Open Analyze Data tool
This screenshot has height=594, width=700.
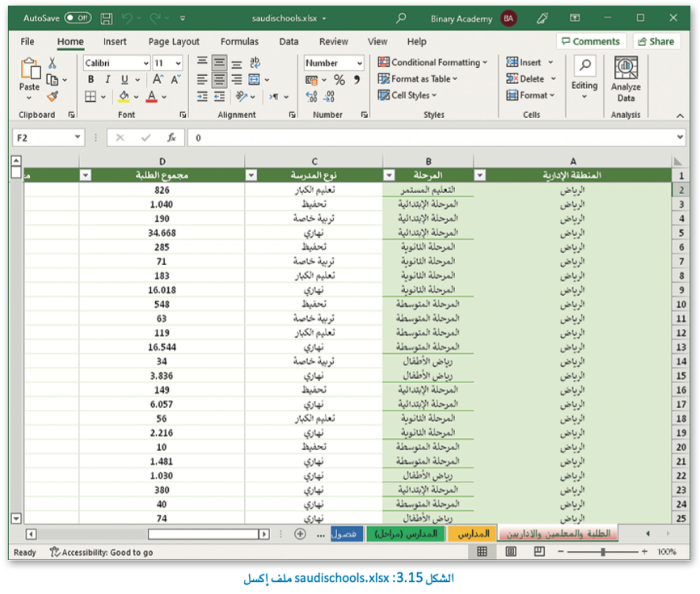click(626, 79)
